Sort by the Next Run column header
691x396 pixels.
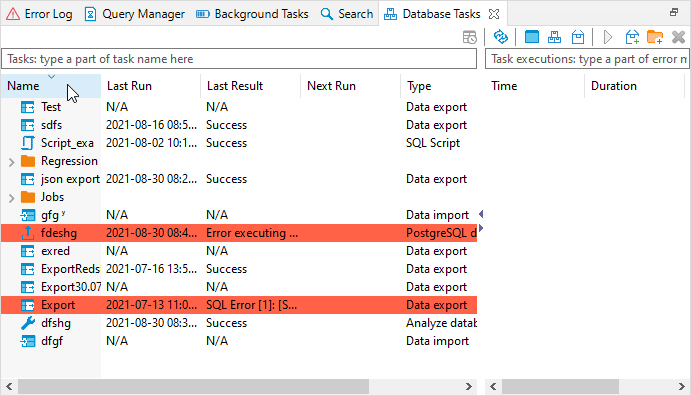coord(350,86)
